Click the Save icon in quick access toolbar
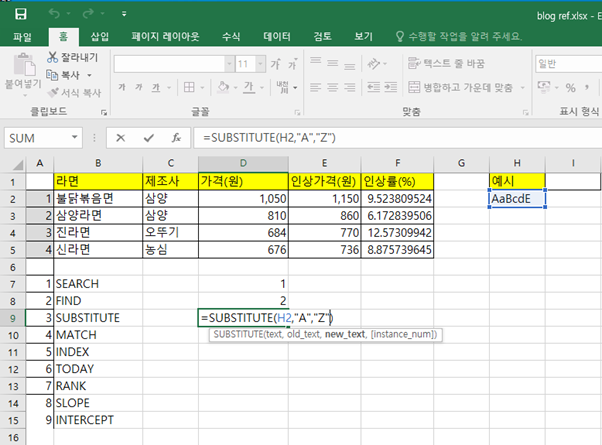Viewport: 602px width, 445px height. click(20, 14)
